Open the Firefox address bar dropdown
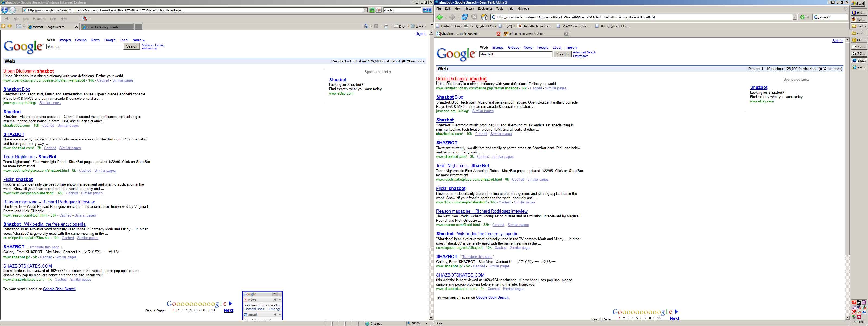This screenshot has width=868, height=326. (794, 17)
